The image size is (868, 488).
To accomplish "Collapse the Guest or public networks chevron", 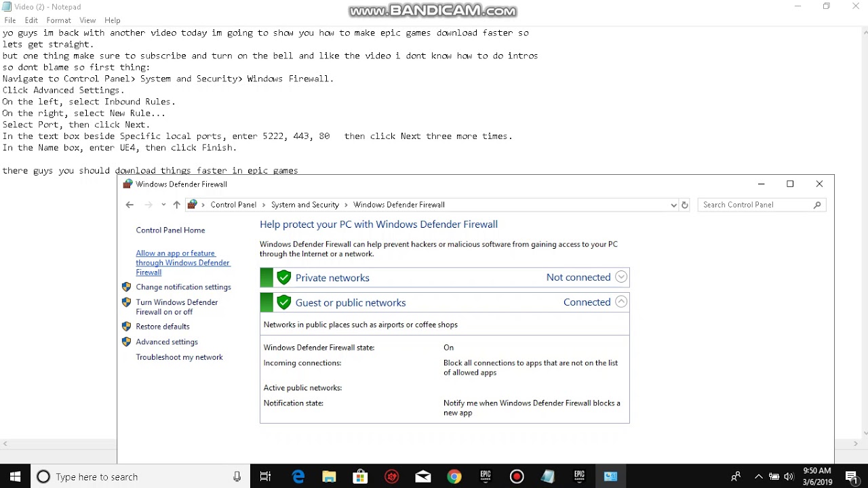I will pyautogui.click(x=621, y=302).
